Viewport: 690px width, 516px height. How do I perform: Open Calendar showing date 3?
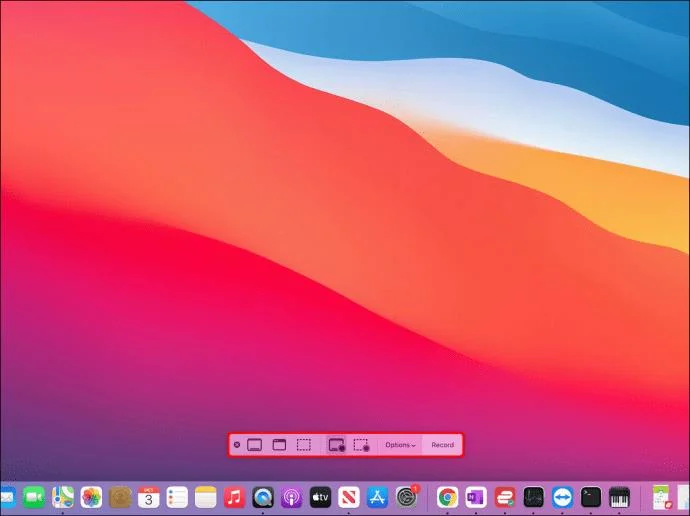click(149, 497)
